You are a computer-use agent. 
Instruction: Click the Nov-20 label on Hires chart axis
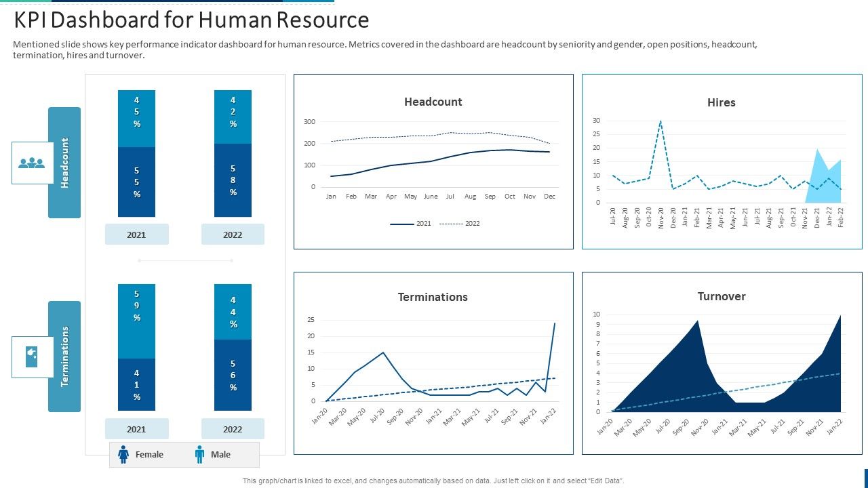coord(660,217)
